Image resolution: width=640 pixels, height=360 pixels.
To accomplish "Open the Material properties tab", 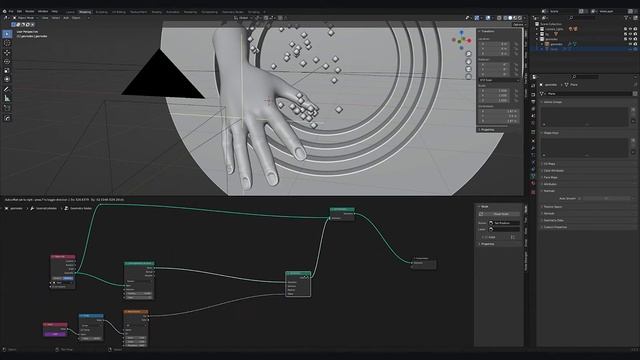I will (x=533, y=183).
